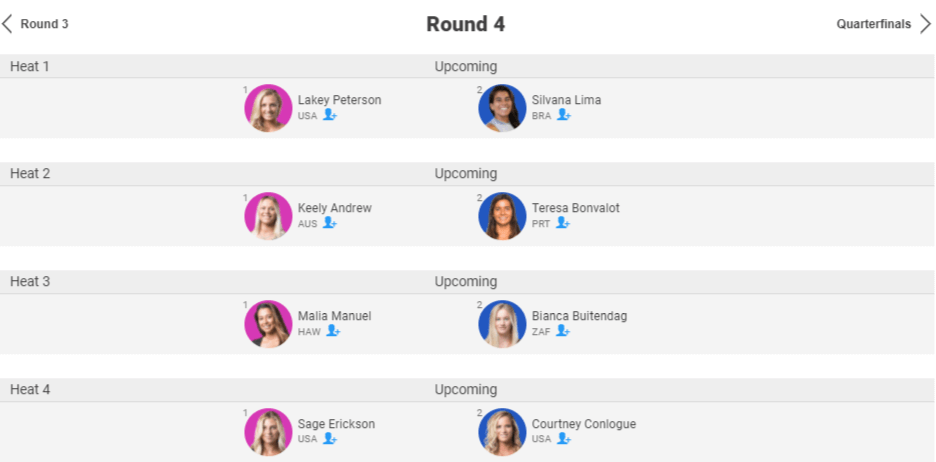Open the Round 3 link
The image size is (936, 462).
tap(45, 24)
